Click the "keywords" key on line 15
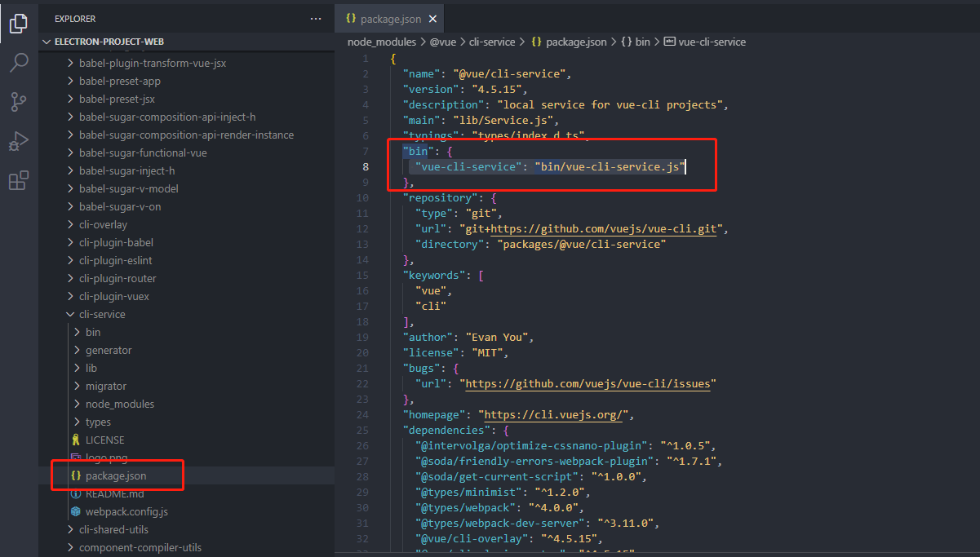Viewport: 980px width, 557px height. (x=434, y=275)
